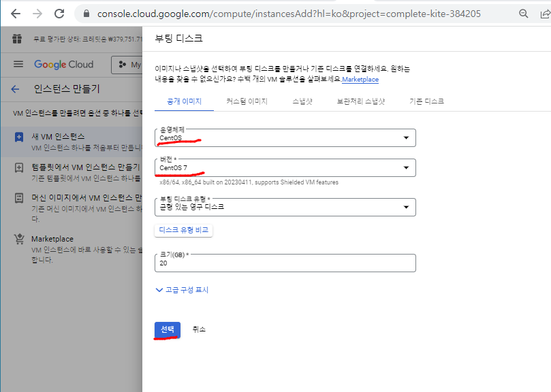Click the 머신 이미지에서 VM 인스턴스 icon

pyautogui.click(x=19, y=198)
